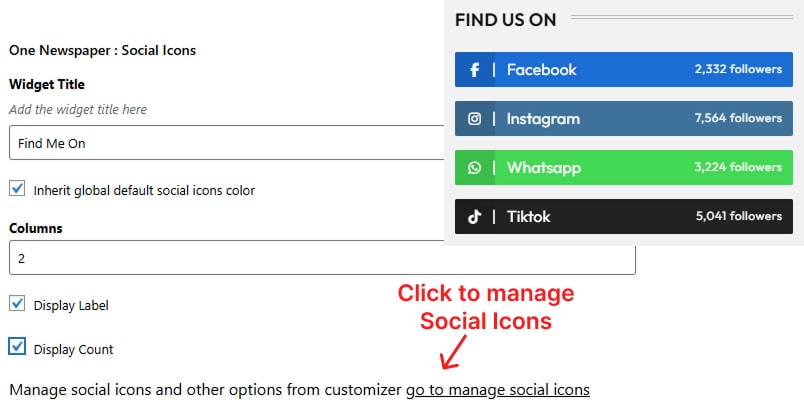The width and height of the screenshot is (804, 409).
Task: Click Tiktok's 5,041 followers count
Action: click(738, 217)
